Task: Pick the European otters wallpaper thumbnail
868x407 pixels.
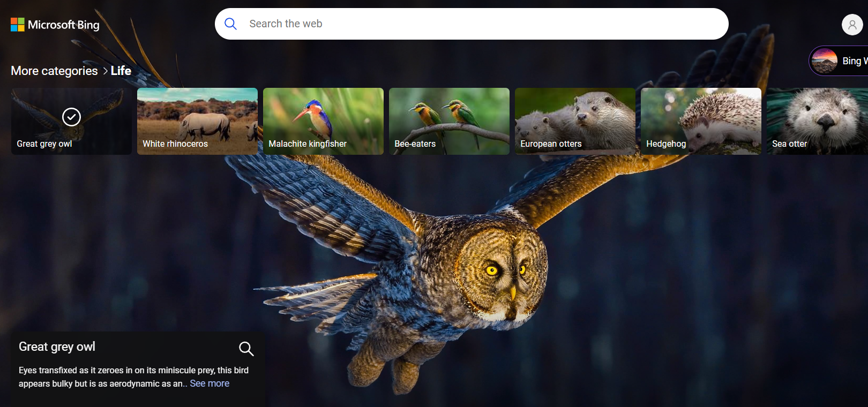Action: point(575,121)
